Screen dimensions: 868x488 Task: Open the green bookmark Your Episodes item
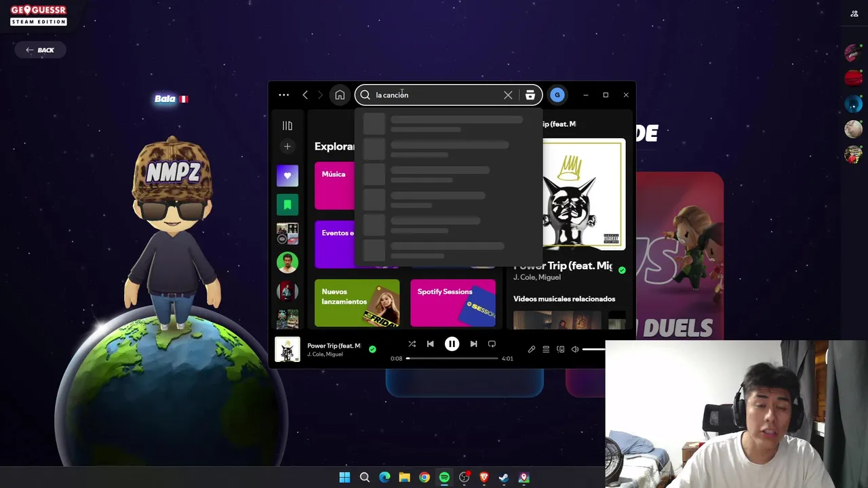pos(287,205)
